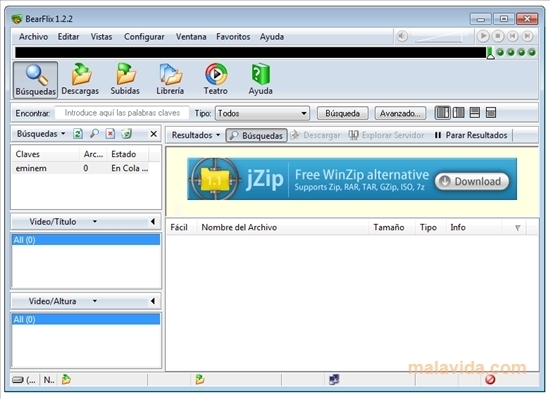The width and height of the screenshot is (550, 399).
Task: Click the Búsqueda search button
Action: coord(342,113)
